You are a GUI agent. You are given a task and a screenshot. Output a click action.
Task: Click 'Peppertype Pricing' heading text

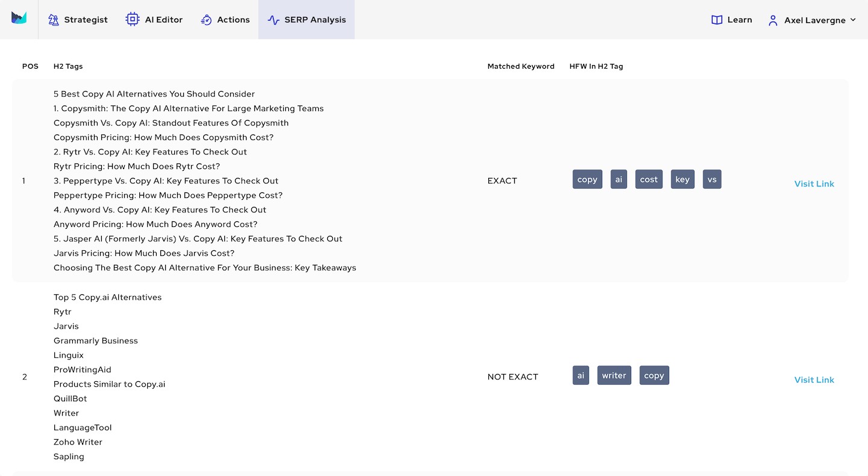(168, 195)
